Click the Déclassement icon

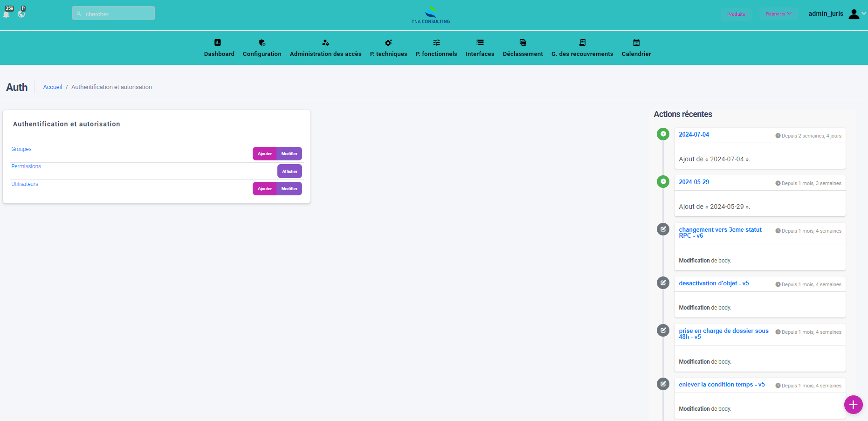523,42
